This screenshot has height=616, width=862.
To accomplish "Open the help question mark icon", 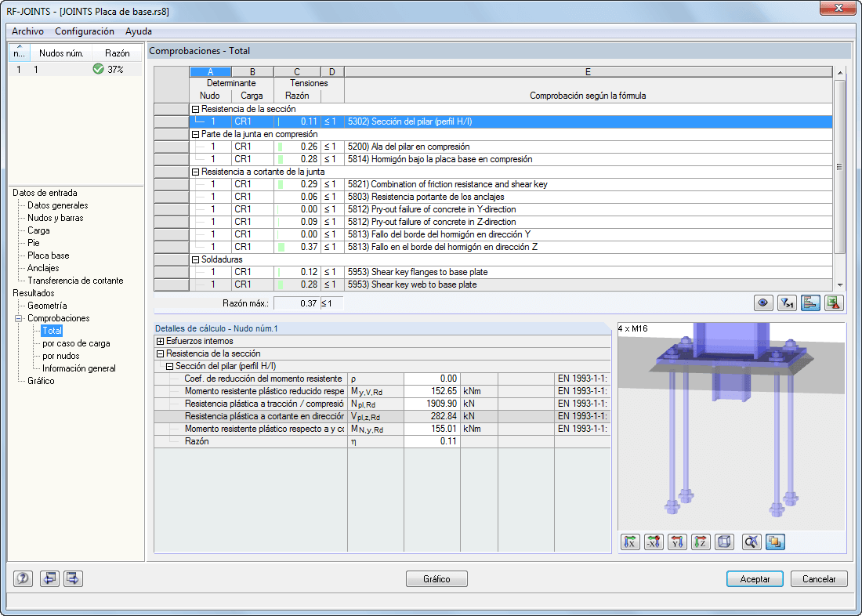I will coord(23,578).
